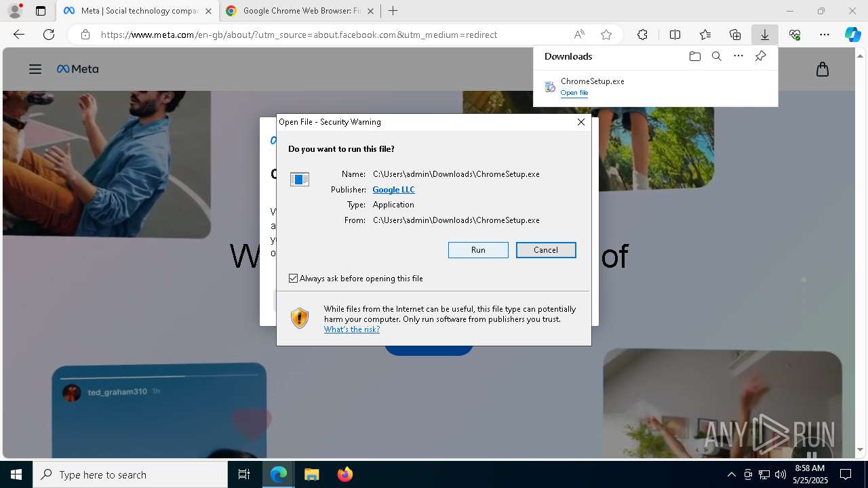
Task: Open the Extensions puzzle icon
Action: [x=642, y=35]
